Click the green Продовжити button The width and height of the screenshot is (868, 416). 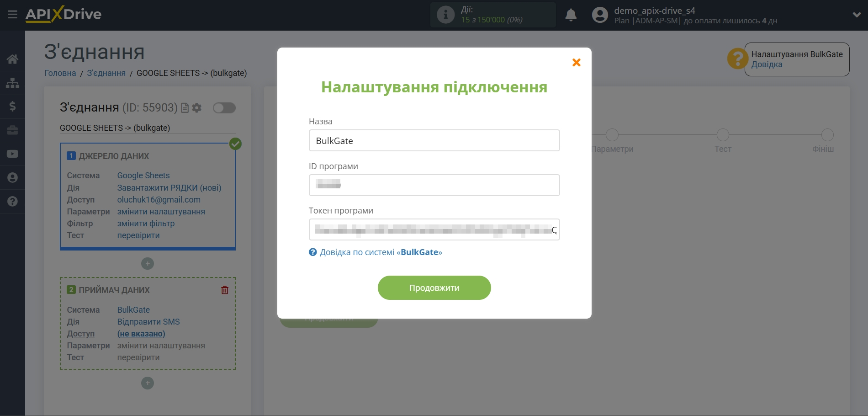tap(434, 288)
